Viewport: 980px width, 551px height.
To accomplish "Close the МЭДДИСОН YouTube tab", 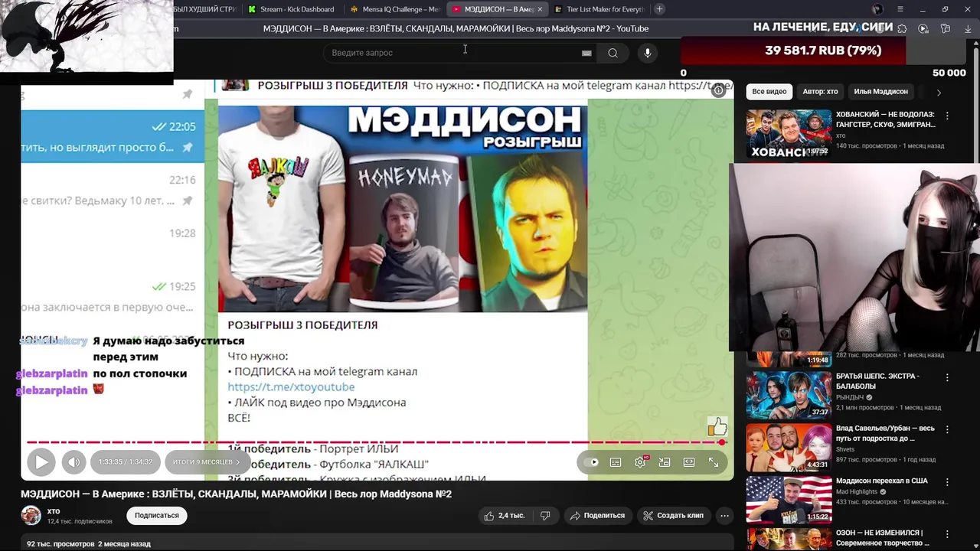I will click(x=540, y=9).
